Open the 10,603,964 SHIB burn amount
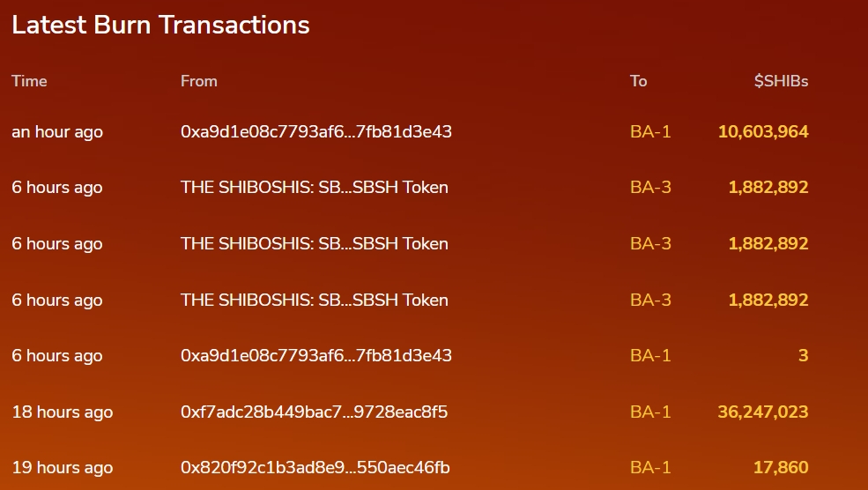The width and height of the screenshot is (868, 490). point(763,132)
